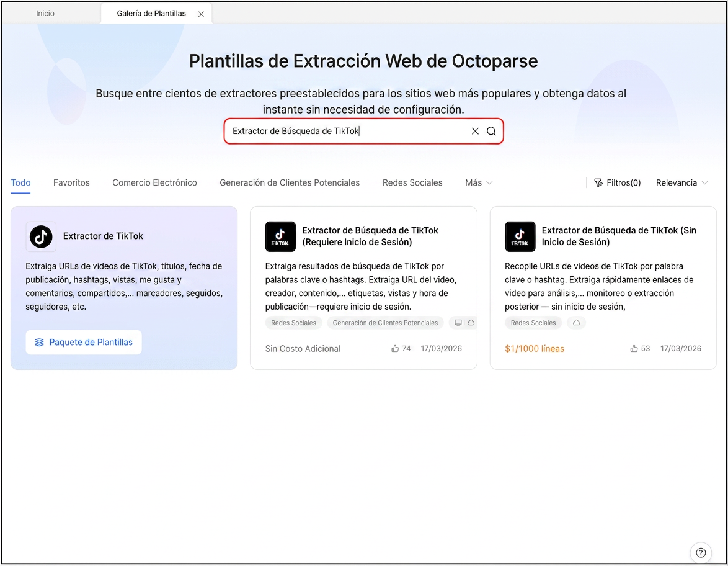The height and width of the screenshot is (566, 728).
Task: Open Extractor de Búsqueda de TikTok (Requiere Inicio de Sesión)
Action: pos(370,236)
